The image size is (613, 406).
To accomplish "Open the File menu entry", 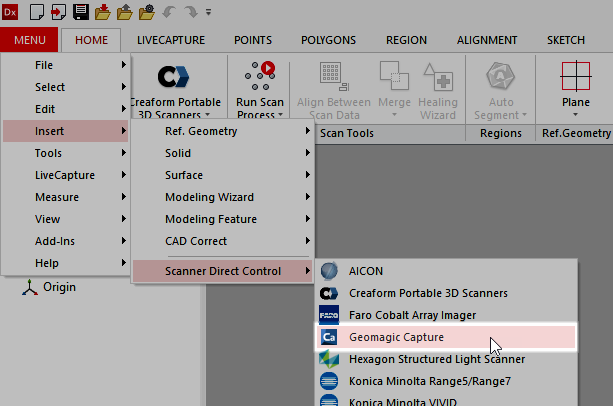I will (65, 65).
